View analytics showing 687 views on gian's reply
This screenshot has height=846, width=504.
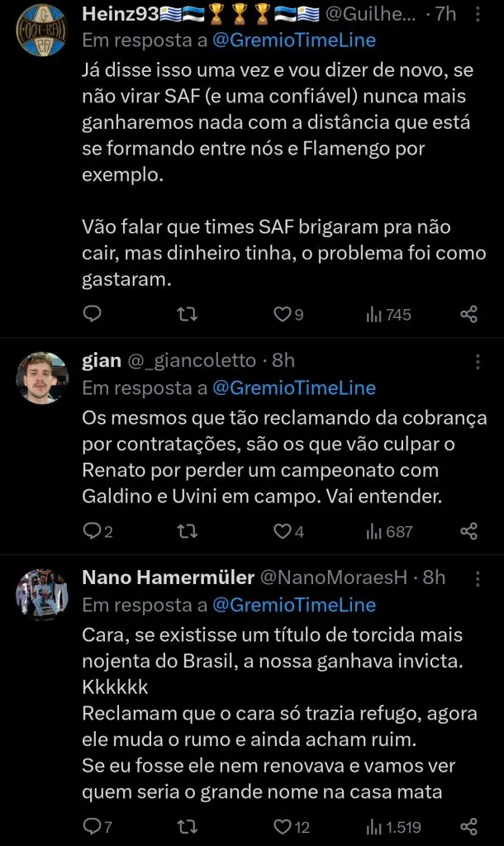(385, 532)
